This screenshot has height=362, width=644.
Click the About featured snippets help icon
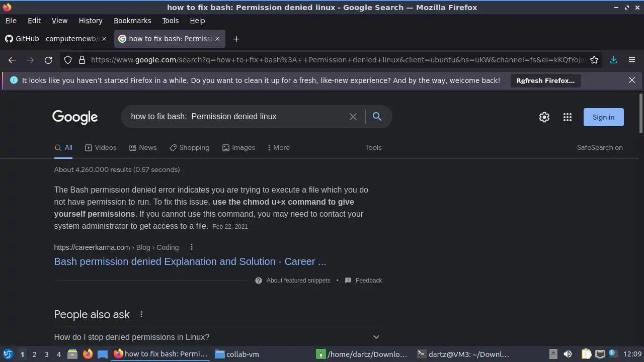[259, 281]
